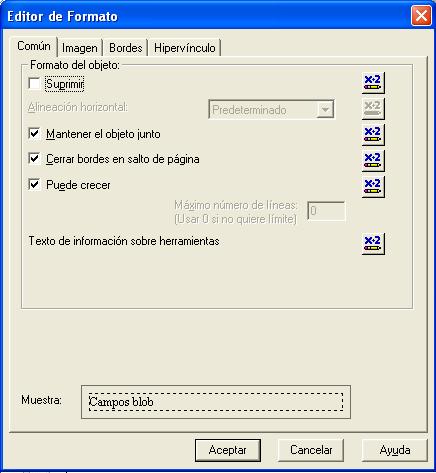Switch to the Bordes tab
Image resolution: width=436 pixels, height=473 pixels.
coord(126,48)
